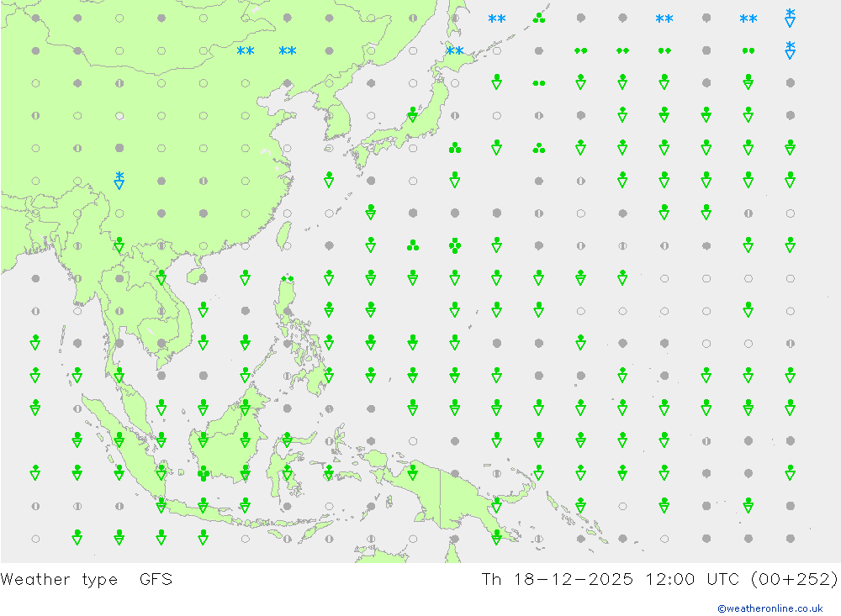The width and height of the screenshot is (841, 616).
Task: Click the leftmost blue double-asterisk over Mongolia
Action: coord(246,51)
